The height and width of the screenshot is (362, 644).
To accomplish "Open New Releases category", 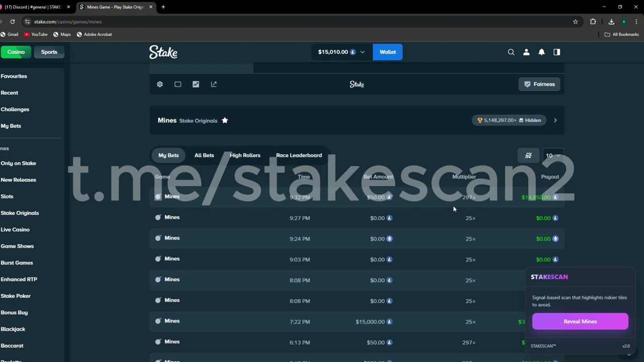I will (19, 180).
